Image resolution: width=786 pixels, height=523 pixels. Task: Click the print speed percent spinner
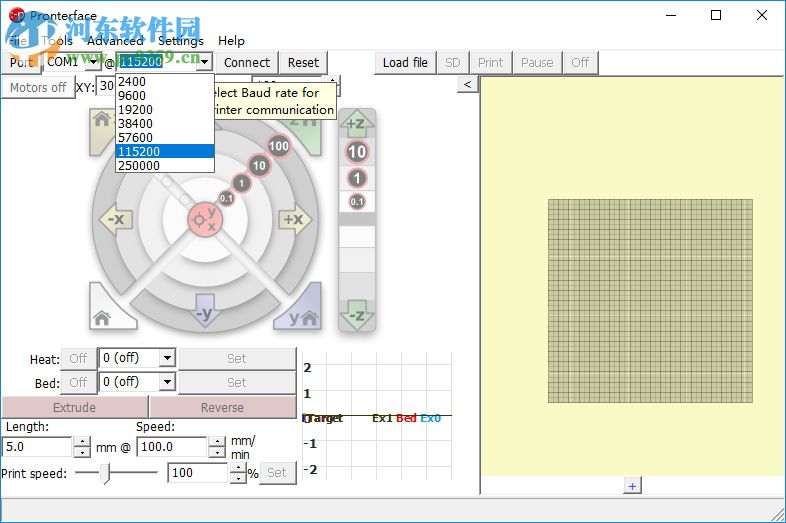[238, 473]
